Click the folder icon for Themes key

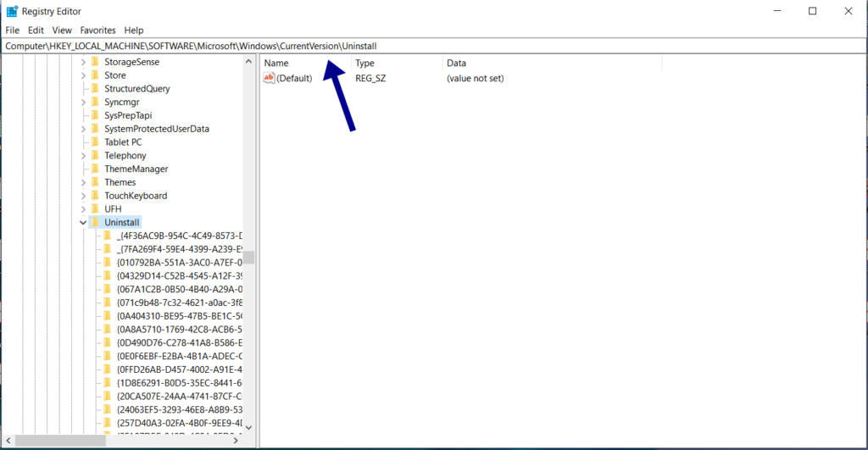click(95, 182)
